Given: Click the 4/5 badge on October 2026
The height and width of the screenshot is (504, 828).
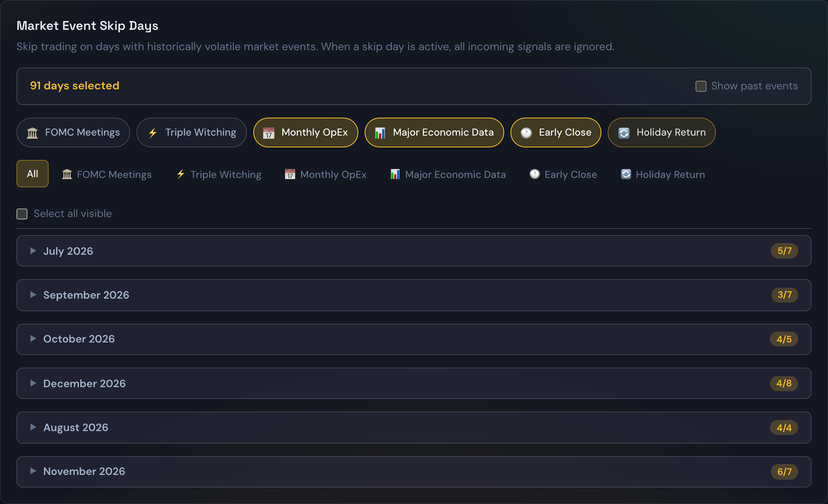Looking at the screenshot, I should (784, 339).
